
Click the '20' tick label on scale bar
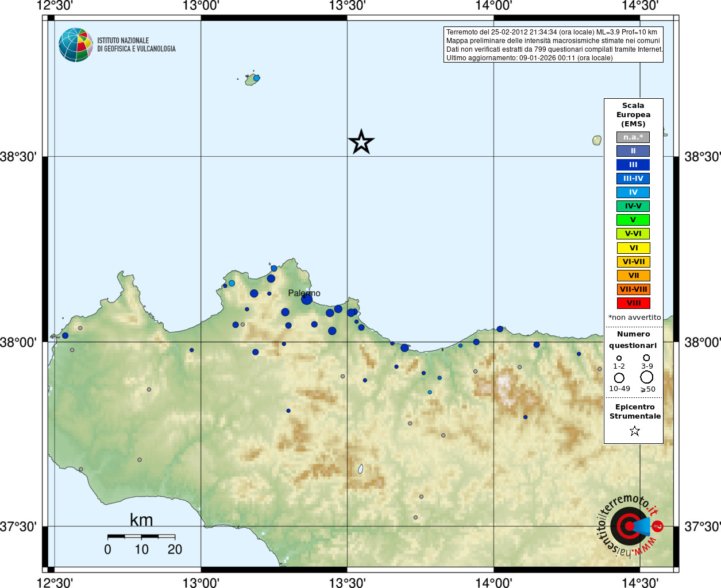[175, 550]
